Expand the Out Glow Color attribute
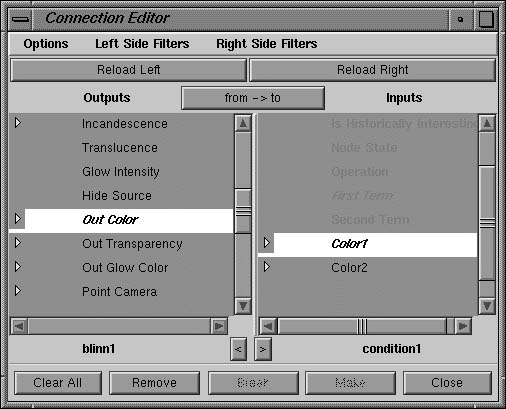Viewport: 506px width, 409px height. coord(18,267)
